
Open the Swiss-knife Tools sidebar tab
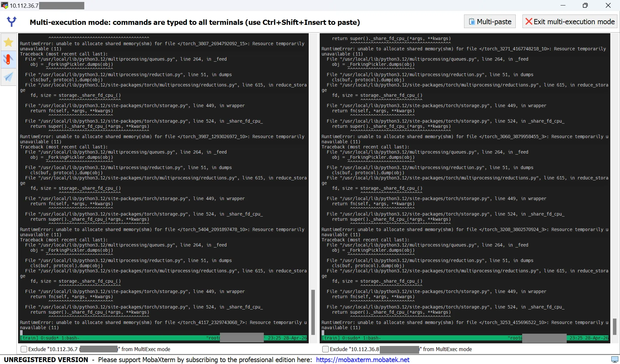pyautogui.click(x=8, y=59)
